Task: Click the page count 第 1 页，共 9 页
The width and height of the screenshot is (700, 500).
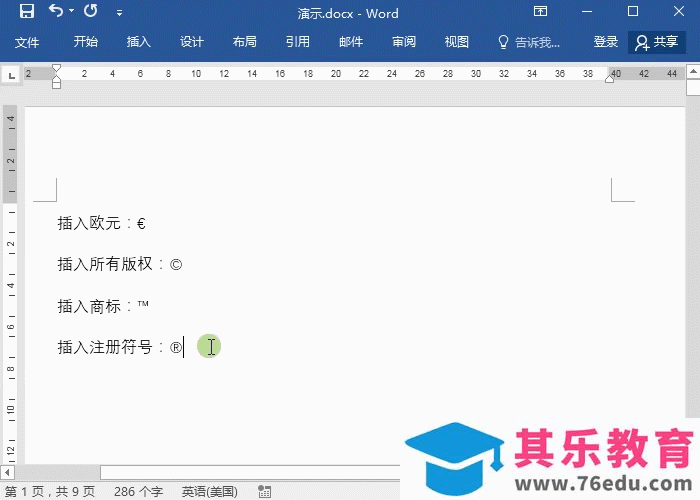Action: tap(50, 492)
